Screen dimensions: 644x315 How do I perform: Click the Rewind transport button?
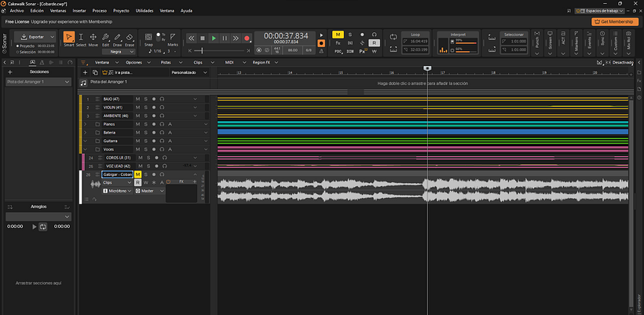pyautogui.click(x=191, y=38)
